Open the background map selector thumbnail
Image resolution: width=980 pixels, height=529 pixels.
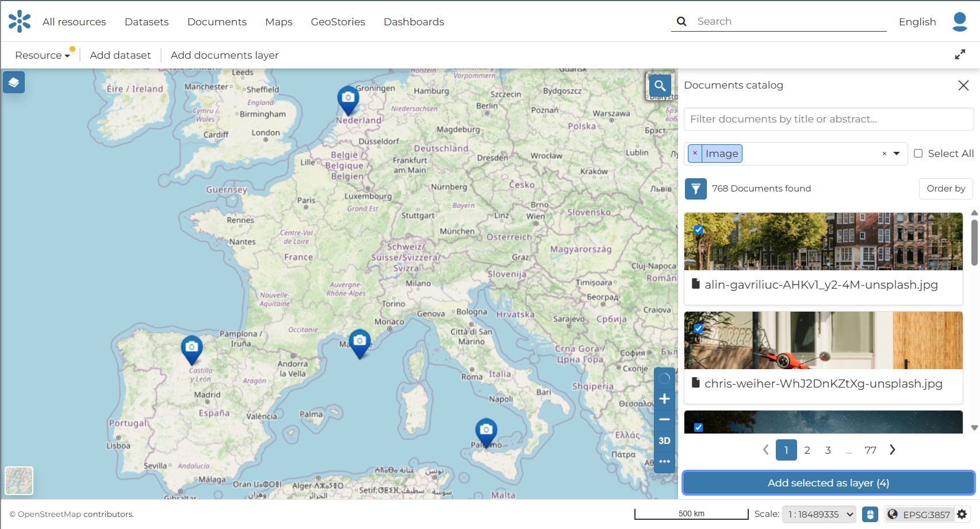(x=19, y=481)
